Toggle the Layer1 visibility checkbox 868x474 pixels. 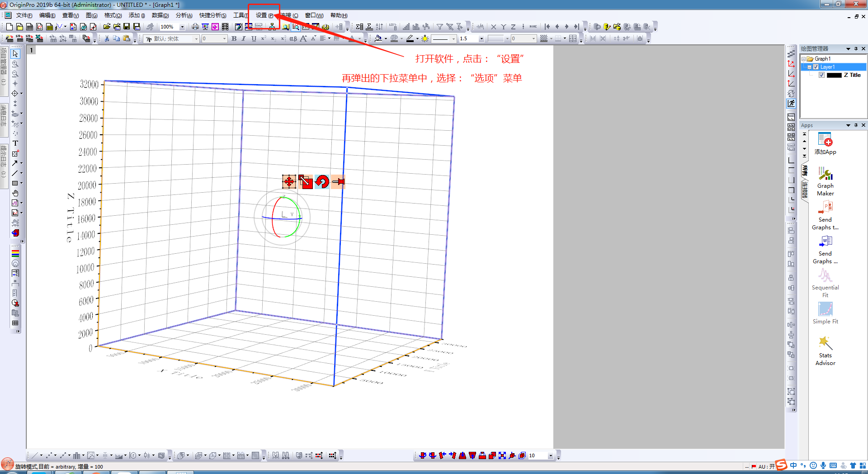click(816, 67)
